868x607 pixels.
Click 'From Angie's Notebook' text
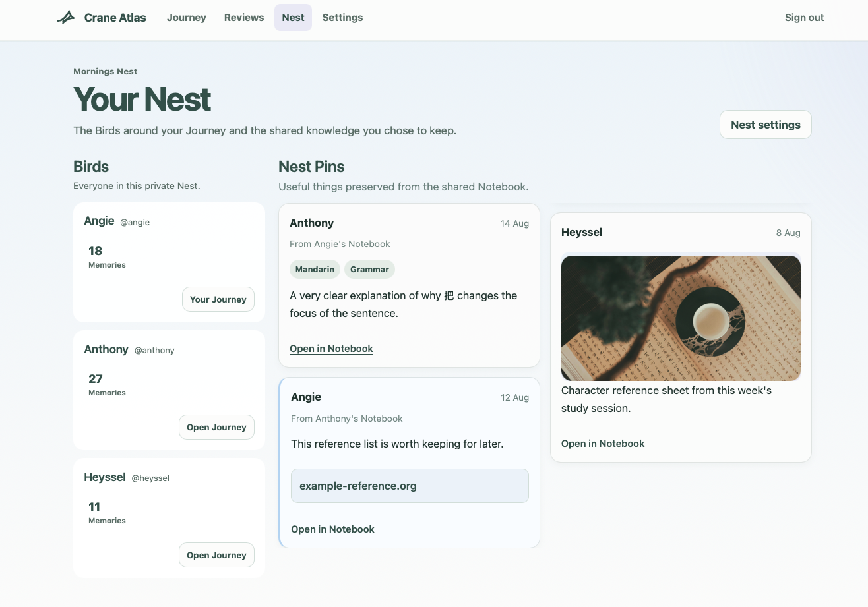[x=340, y=244]
